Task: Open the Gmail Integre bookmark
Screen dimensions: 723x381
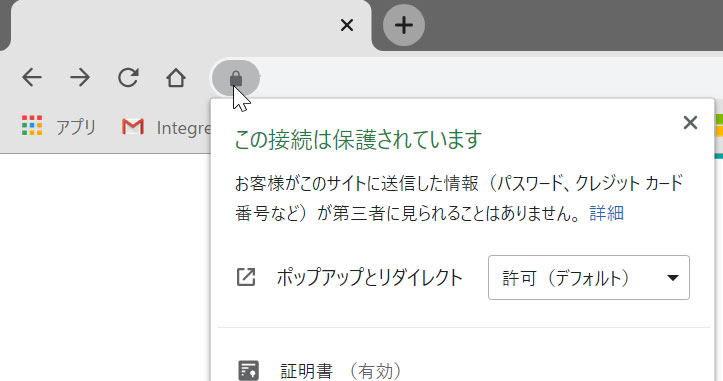Action: coord(166,127)
